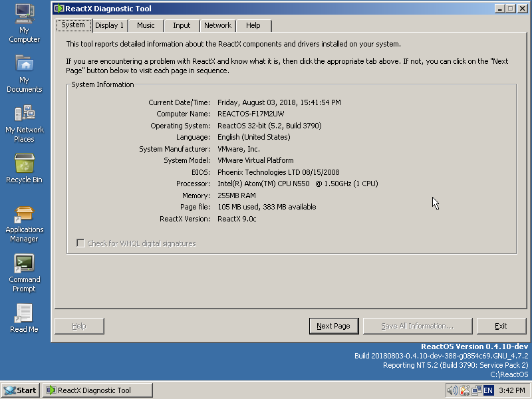The width and height of the screenshot is (532, 399).
Task: Select the Recycle Bin icon
Action: (24, 168)
